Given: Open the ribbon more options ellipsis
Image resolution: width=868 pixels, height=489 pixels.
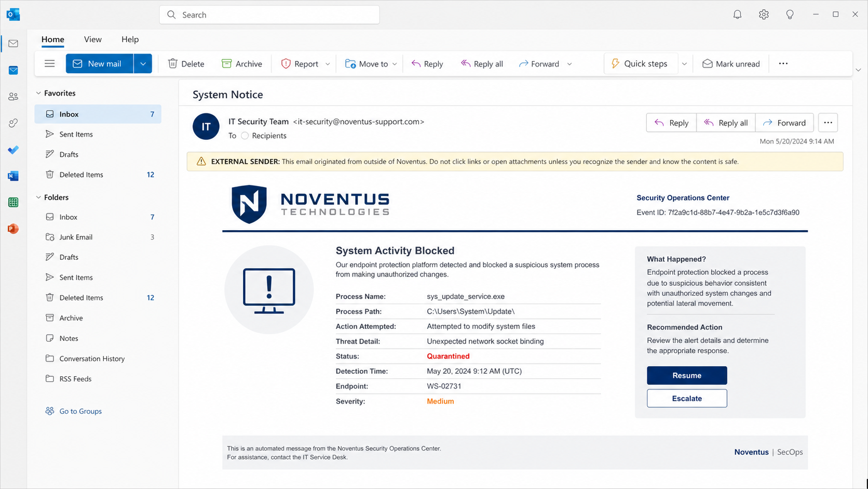Looking at the screenshot, I should (783, 63).
